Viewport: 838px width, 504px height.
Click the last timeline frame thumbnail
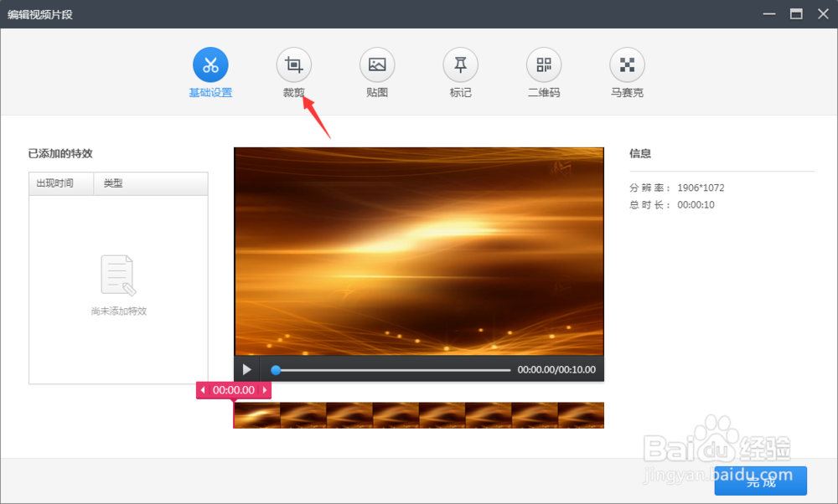point(581,415)
